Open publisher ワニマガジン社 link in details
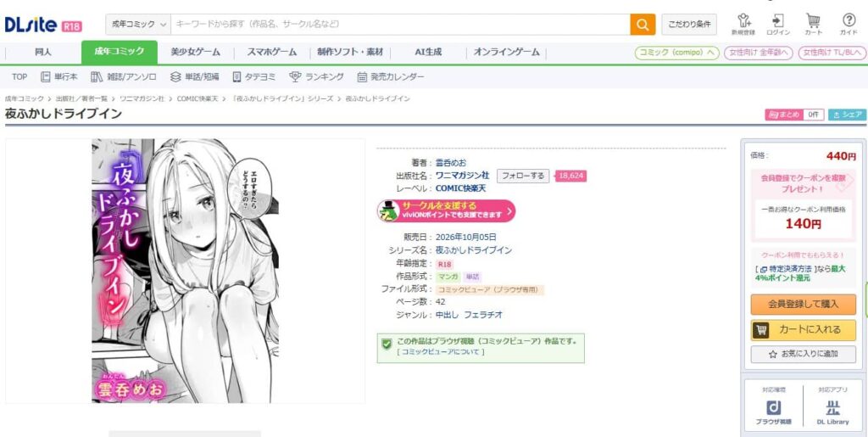868x437 pixels. point(462,175)
